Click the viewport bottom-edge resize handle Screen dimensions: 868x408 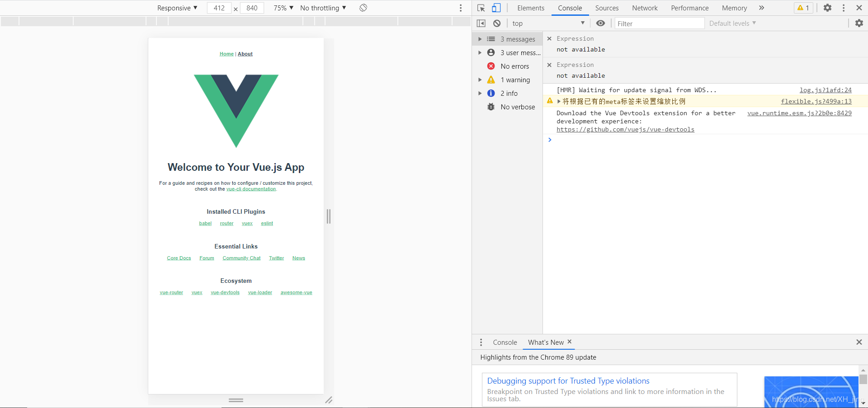(x=236, y=400)
